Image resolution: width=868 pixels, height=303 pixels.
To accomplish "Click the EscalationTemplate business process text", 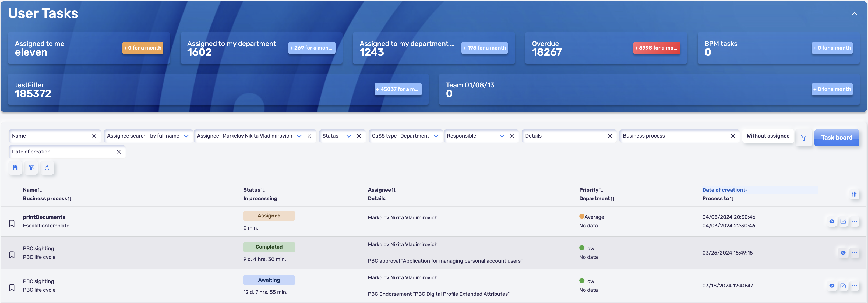I will click(x=46, y=226).
